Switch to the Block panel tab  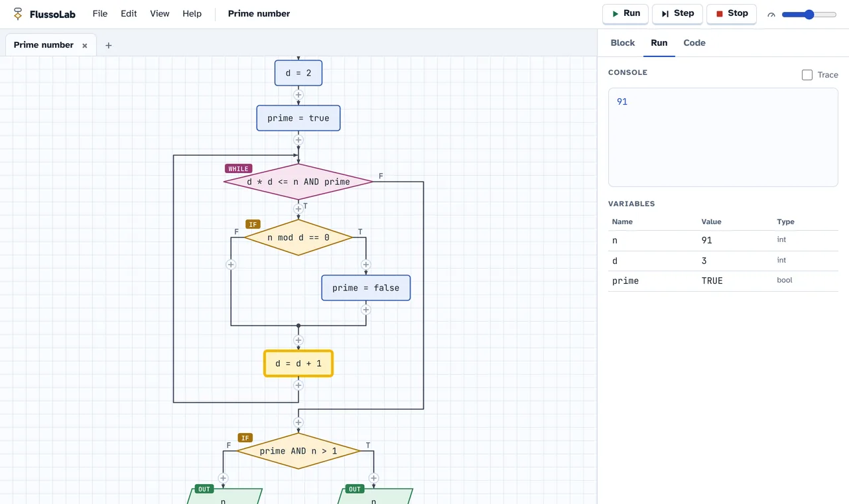point(623,42)
